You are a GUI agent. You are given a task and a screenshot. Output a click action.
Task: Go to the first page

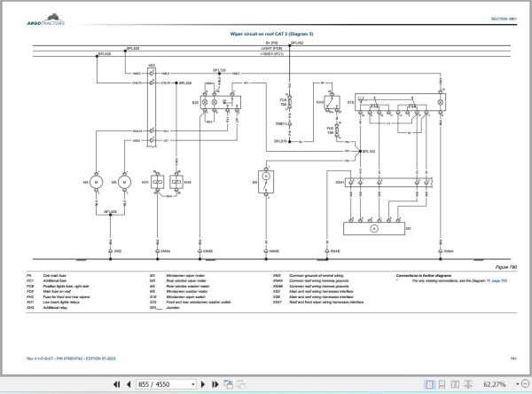pos(116,384)
